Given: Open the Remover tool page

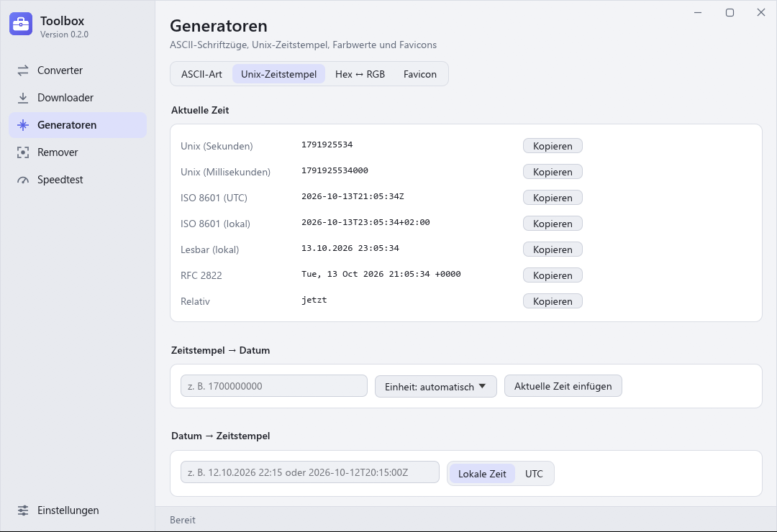Looking at the screenshot, I should (78, 152).
